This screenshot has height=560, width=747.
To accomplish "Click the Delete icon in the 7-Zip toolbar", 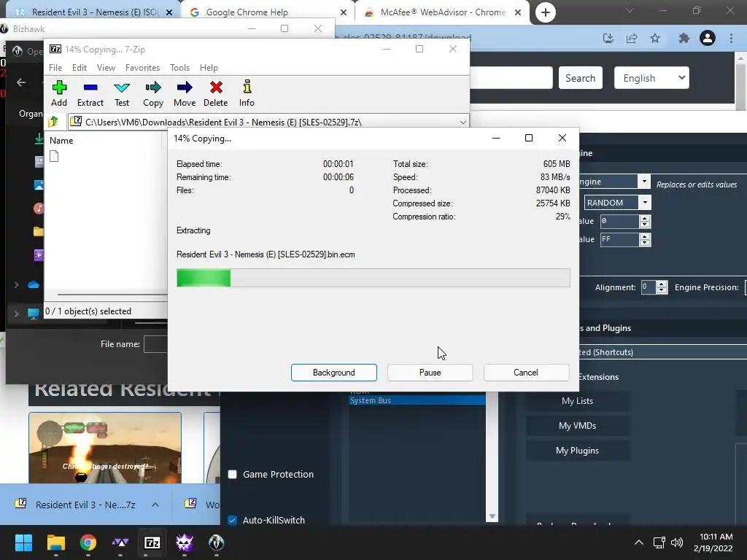I will coord(216,87).
